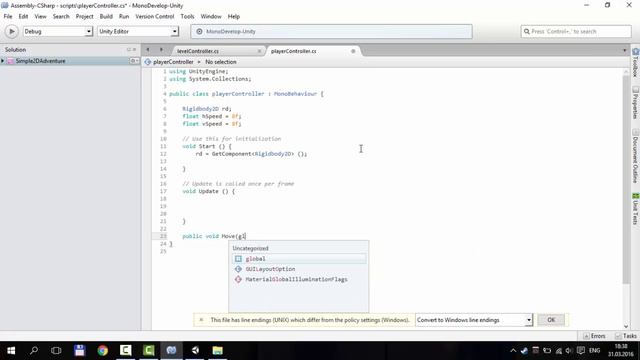Open the File menu
Viewport: 640px width, 360px height.
[8, 16]
